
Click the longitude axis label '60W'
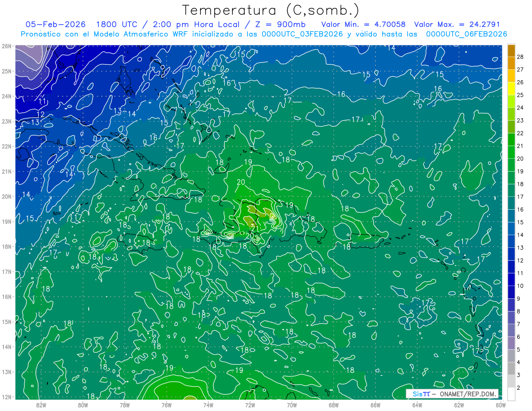point(501,405)
